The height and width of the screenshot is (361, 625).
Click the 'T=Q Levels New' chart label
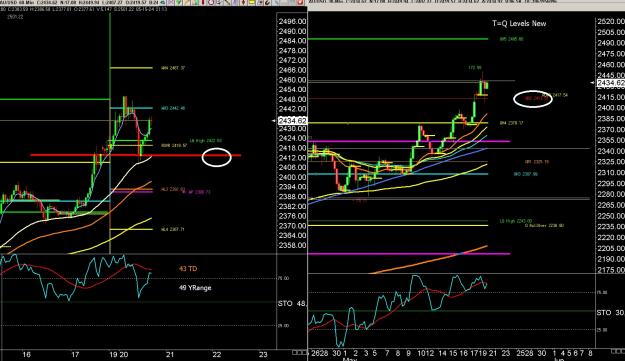tap(519, 24)
